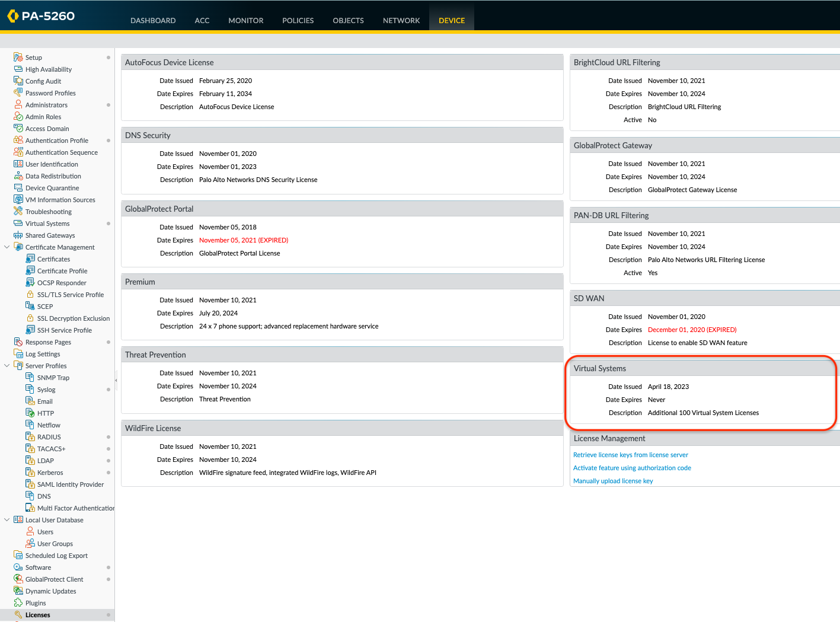Viewport: 840px width, 622px height.
Task: Open Certificate Profile in the tree
Action: pyautogui.click(x=62, y=271)
